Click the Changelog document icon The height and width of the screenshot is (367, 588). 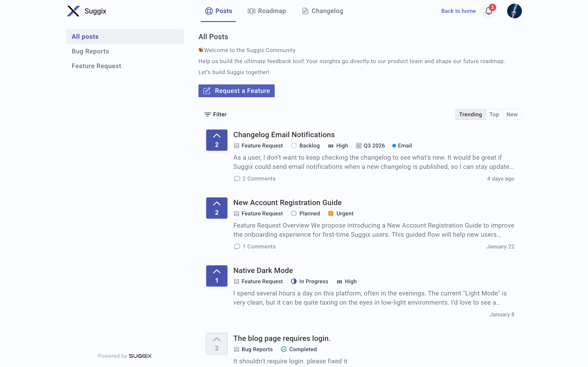305,11
